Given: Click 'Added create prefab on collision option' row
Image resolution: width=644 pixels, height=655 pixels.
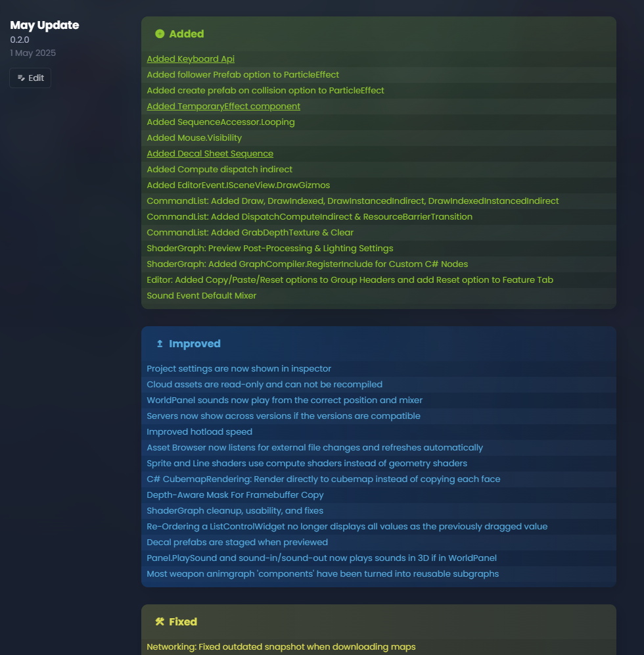Looking at the screenshot, I should pyautogui.click(x=379, y=91).
